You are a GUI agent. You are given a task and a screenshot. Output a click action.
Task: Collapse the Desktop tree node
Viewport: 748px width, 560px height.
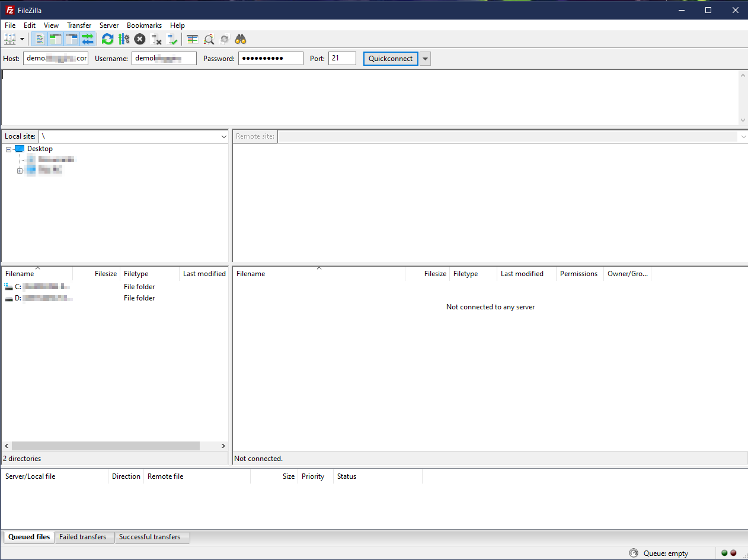point(9,149)
